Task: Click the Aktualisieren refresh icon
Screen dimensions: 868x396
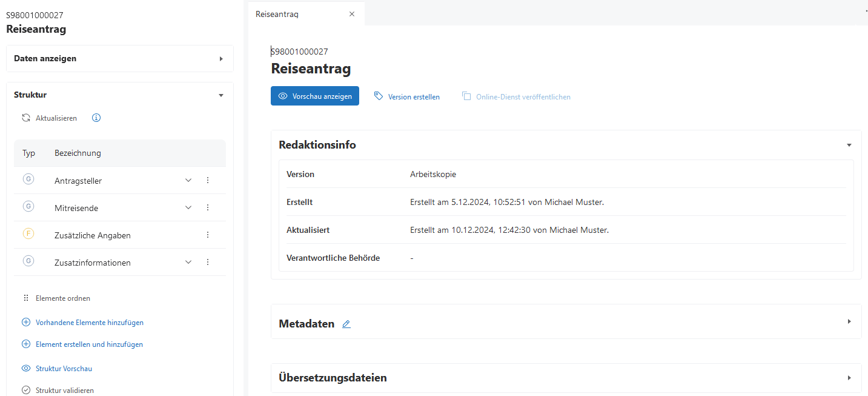Action: pyautogui.click(x=26, y=118)
